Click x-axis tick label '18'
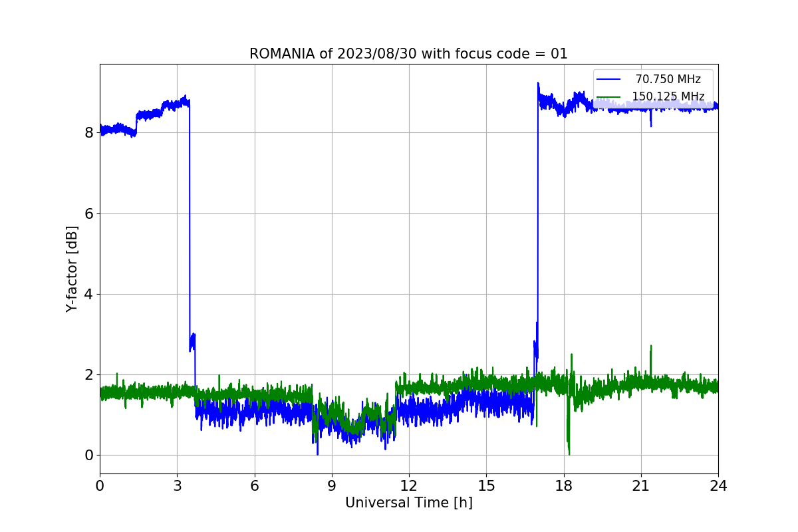798x532 pixels. click(564, 485)
